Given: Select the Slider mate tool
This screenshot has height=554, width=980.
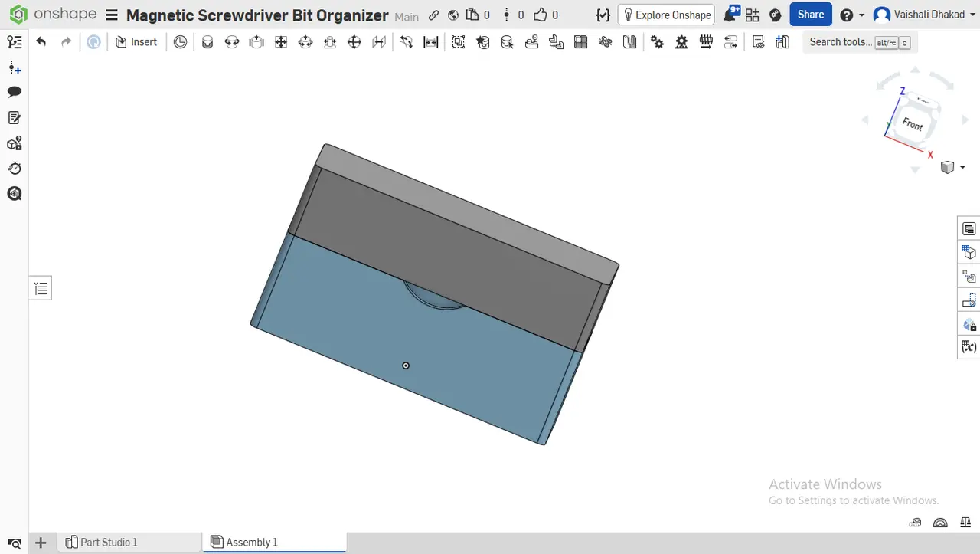Looking at the screenshot, I should (256, 42).
